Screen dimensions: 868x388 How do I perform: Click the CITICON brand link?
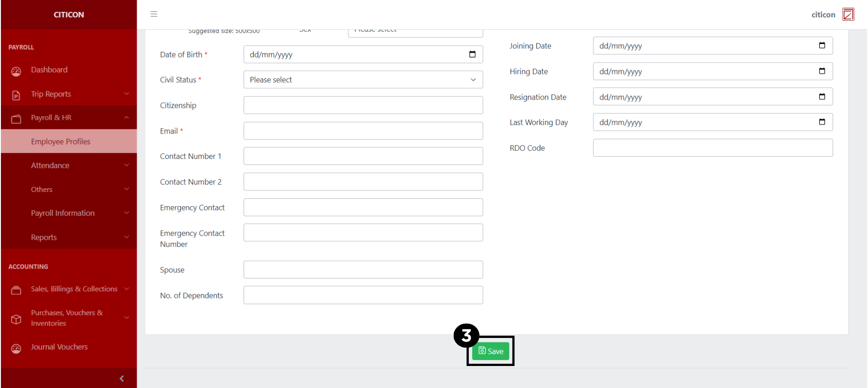(69, 15)
